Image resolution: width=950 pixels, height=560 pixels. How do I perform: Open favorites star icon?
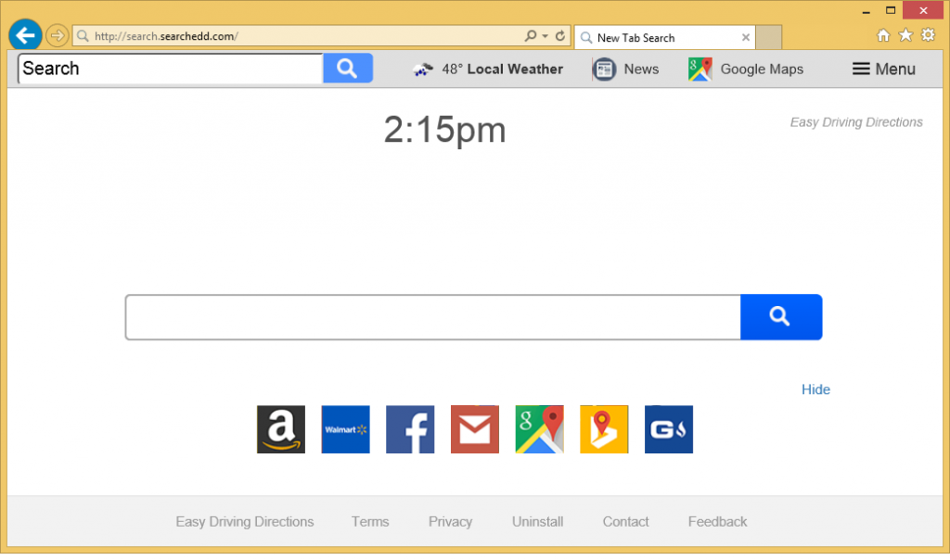905,35
